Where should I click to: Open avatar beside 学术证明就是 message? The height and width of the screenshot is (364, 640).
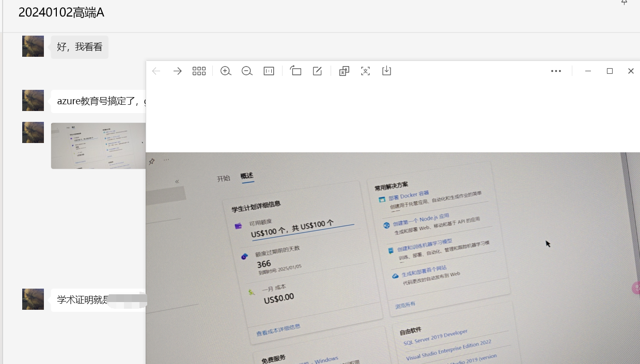click(33, 299)
